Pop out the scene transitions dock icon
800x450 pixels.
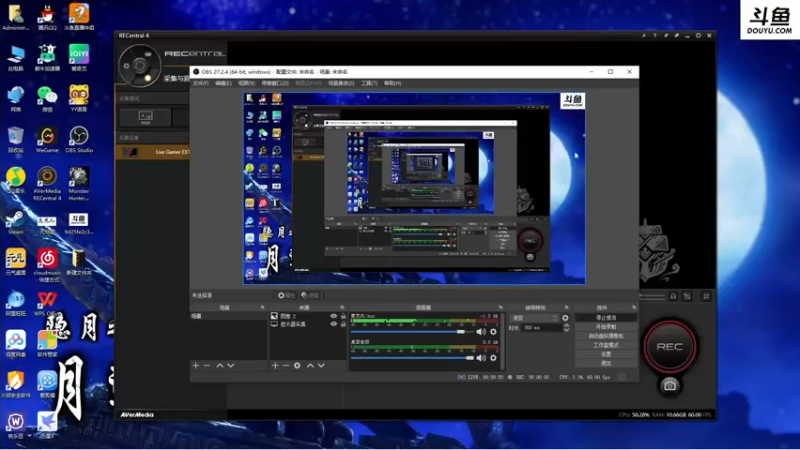566,307
